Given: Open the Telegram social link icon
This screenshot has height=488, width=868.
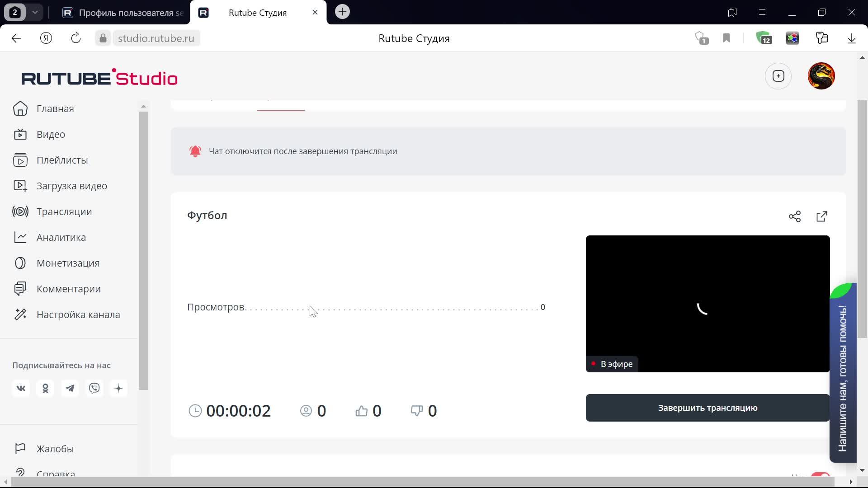Looking at the screenshot, I should (70, 389).
